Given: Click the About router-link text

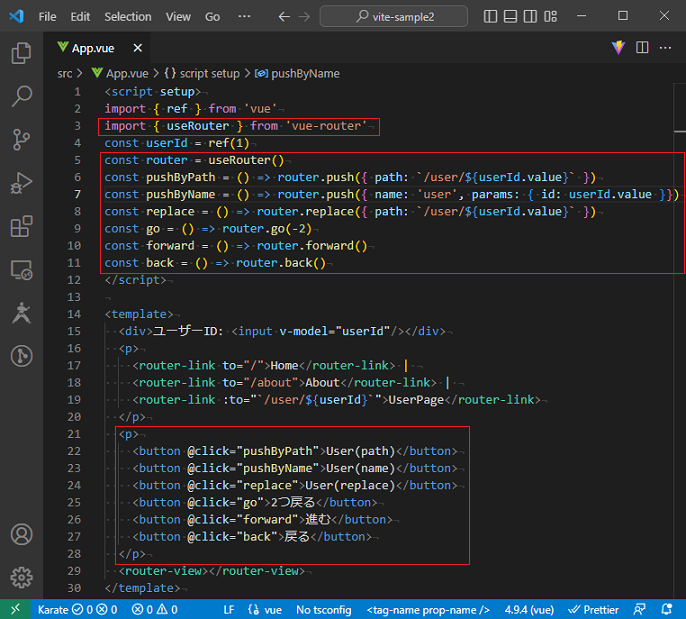Looking at the screenshot, I should [x=322, y=383].
